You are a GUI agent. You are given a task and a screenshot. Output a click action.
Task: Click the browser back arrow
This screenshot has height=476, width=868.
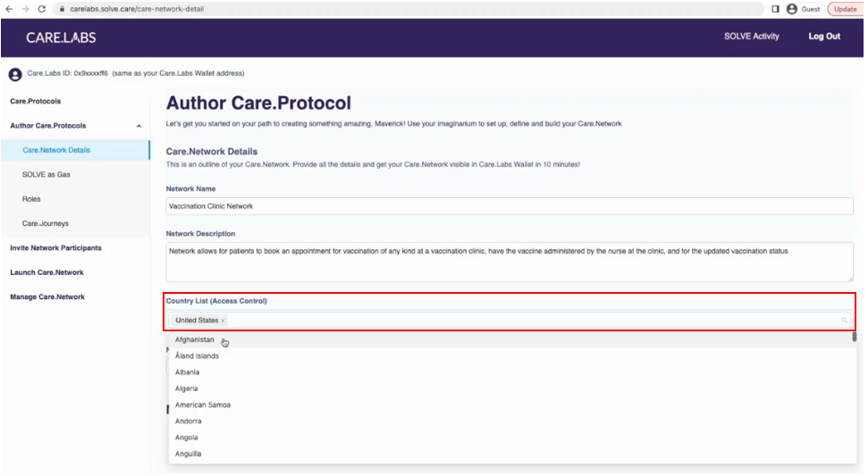(9, 9)
